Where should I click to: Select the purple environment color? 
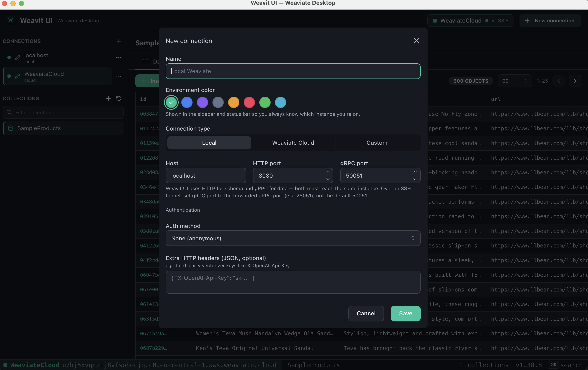203,102
